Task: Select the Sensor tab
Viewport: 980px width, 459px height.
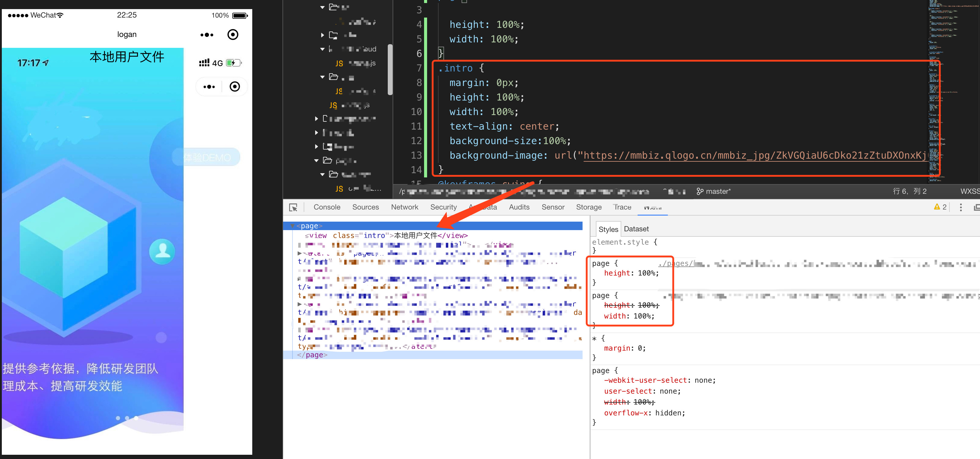Action: pos(553,207)
